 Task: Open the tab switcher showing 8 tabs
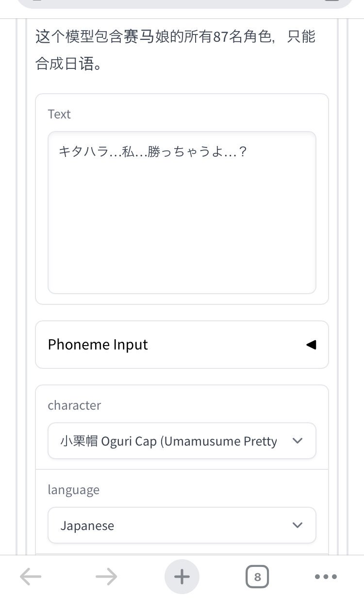257,577
